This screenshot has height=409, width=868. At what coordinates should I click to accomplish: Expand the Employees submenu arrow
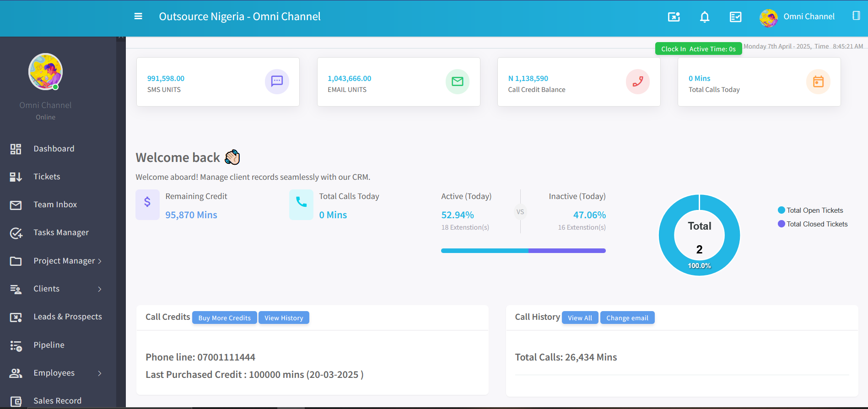pyautogui.click(x=100, y=373)
